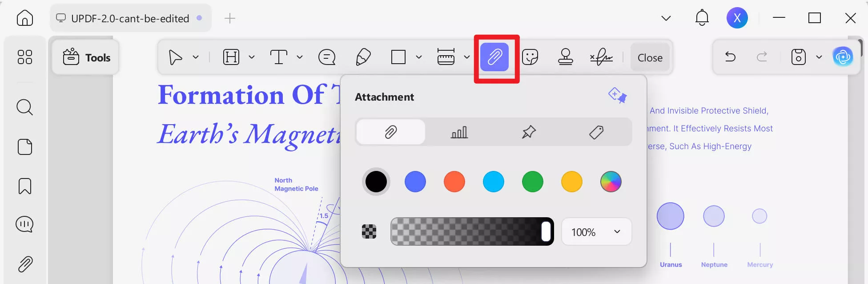The image size is (868, 284).
Task: Select the signature tool
Action: tap(601, 57)
